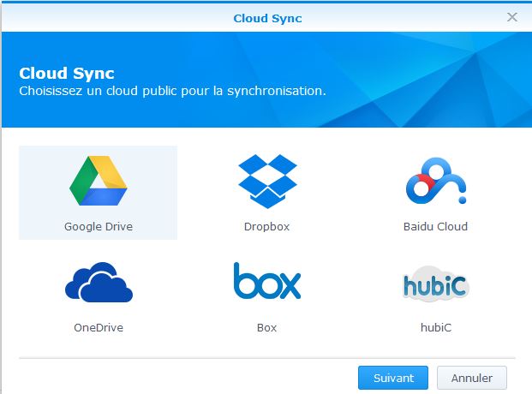Click the Cloud Sync banner heading
This screenshot has width=532, height=394.
click(67, 73)
